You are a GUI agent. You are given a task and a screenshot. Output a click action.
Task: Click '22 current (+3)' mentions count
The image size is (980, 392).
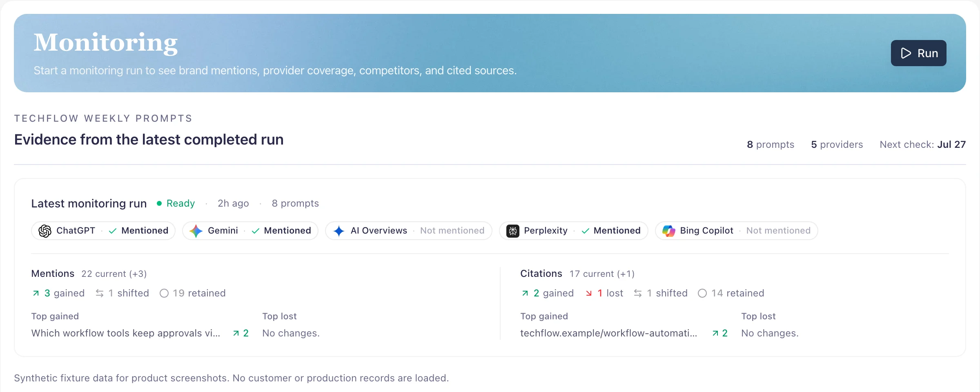point(114,274)
